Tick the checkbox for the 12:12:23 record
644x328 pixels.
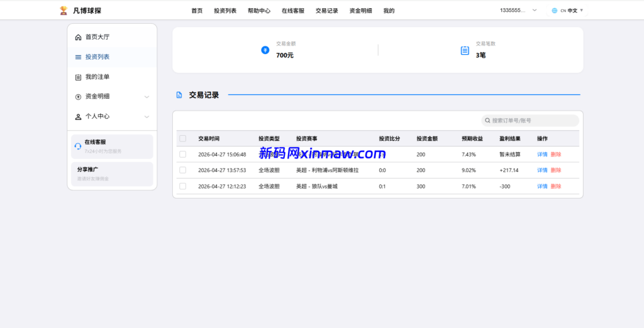tap(183, 186)
